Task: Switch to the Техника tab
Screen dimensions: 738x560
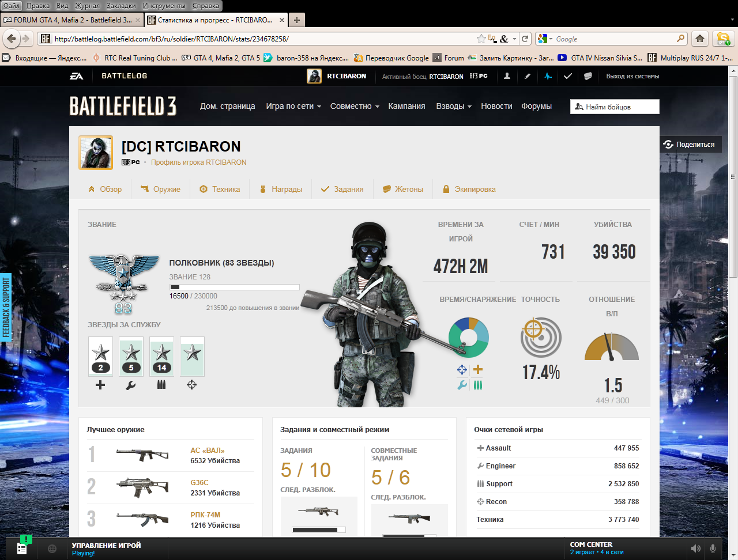Action: [x=220, y=189]
